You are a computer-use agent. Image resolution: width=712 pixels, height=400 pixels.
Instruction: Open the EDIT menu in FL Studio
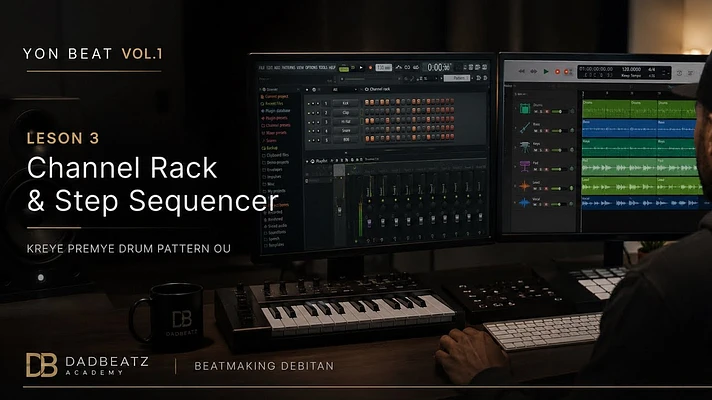click(269, 68)
